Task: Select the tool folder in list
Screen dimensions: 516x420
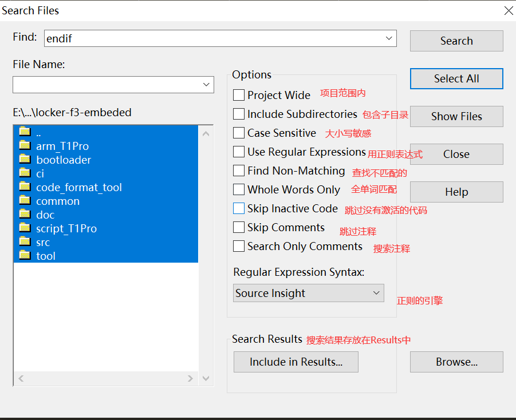Action: [x=46, y=256]
